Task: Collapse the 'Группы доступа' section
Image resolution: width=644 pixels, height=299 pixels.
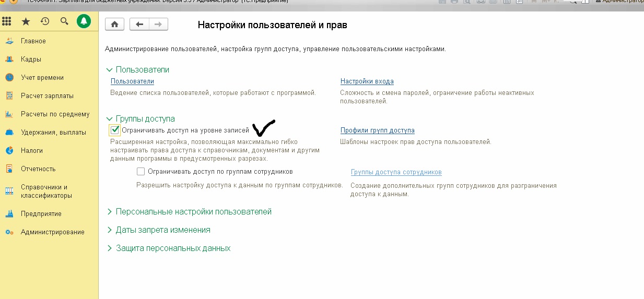Action: click(110, 119)
